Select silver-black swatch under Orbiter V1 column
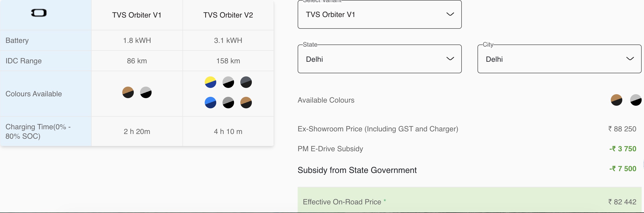 (x=146, y=93)
